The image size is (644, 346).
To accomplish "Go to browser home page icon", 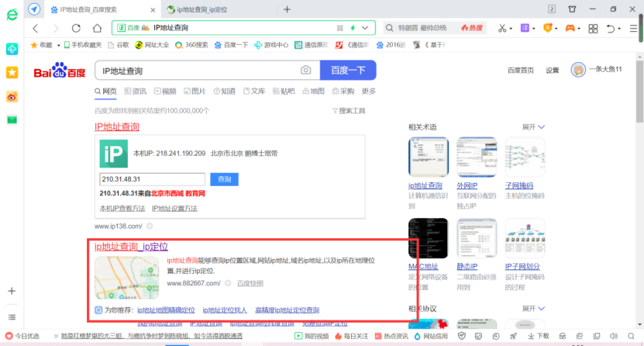I will point(97,28).
